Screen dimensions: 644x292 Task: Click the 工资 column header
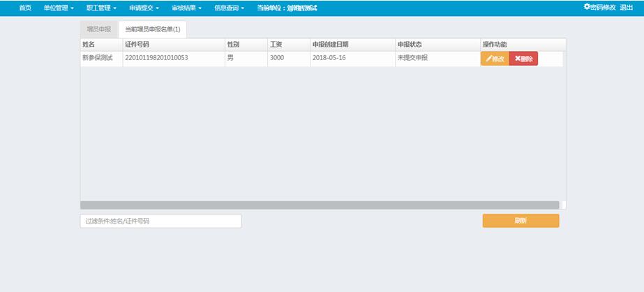point(276,45)
